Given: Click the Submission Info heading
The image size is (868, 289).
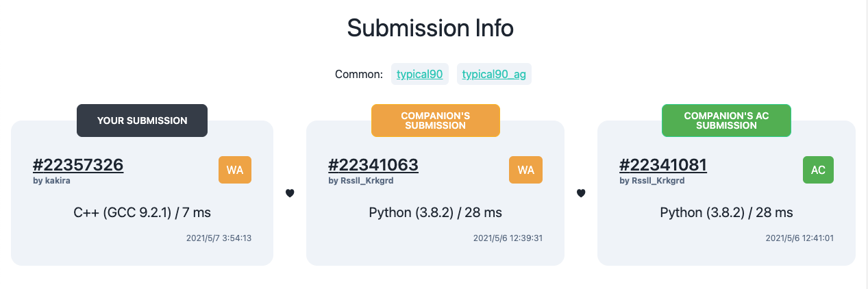Looking at the screenshot, I should 430,29.
